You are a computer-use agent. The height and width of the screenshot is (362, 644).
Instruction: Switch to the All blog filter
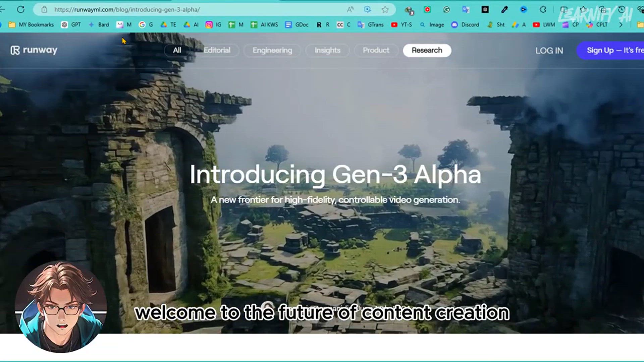click(177, 50)
